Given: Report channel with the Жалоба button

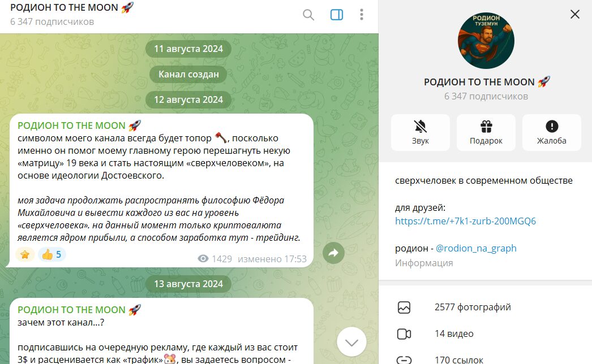Looking at the screenshot, I should click(552, 132).
